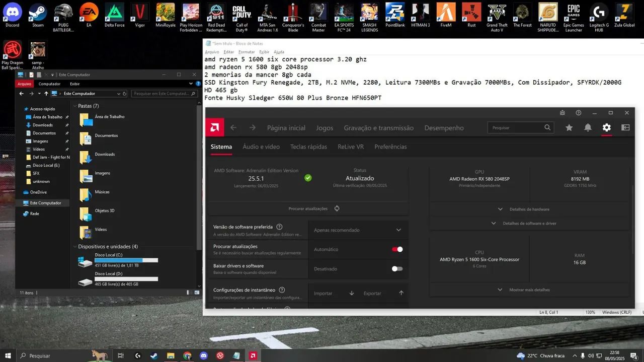
Task: Expand Detalhes de software e driver
Action: pyautogui.click(x=529, y=223)
